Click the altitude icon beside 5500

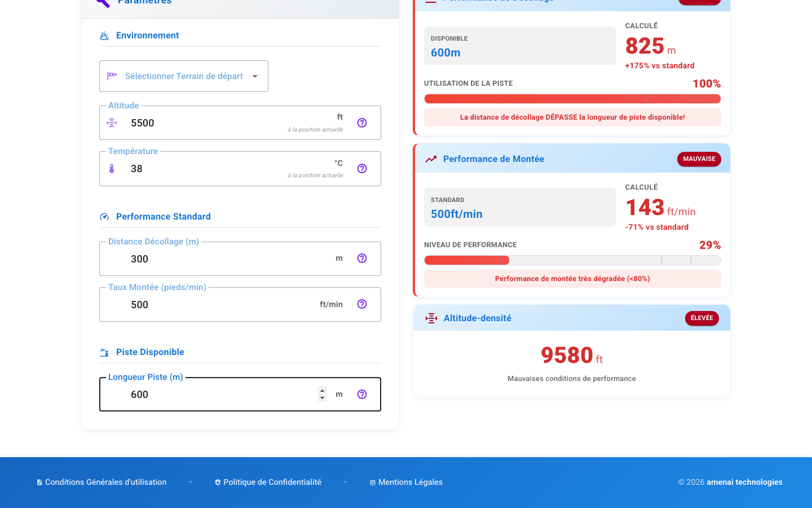pos(112,123)
